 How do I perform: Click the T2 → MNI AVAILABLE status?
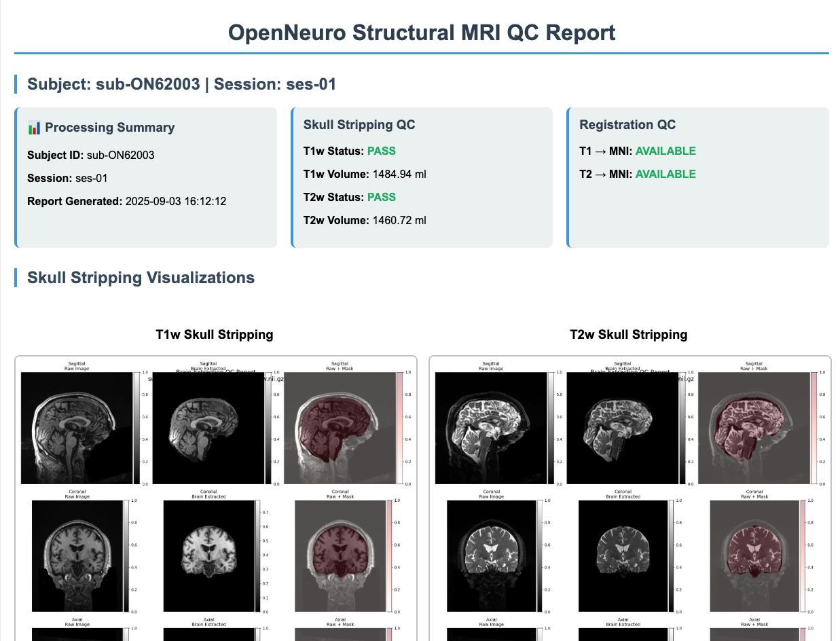pyautogui.click(x=665, y=174)
